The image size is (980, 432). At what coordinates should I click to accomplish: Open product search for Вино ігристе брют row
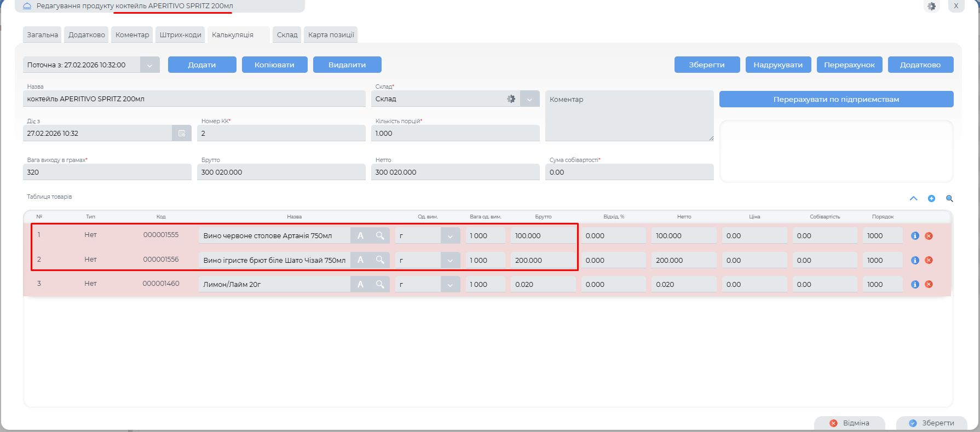click(380, 260)
